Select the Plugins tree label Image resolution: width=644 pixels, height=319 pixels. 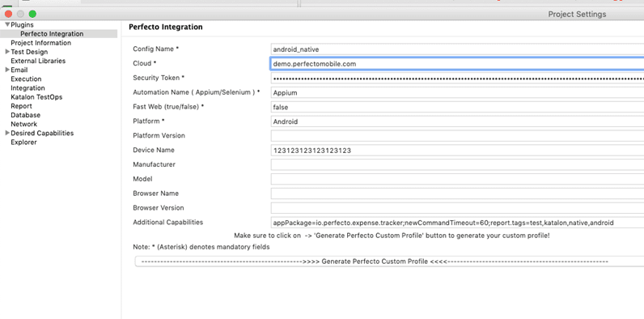coord(22,24)
